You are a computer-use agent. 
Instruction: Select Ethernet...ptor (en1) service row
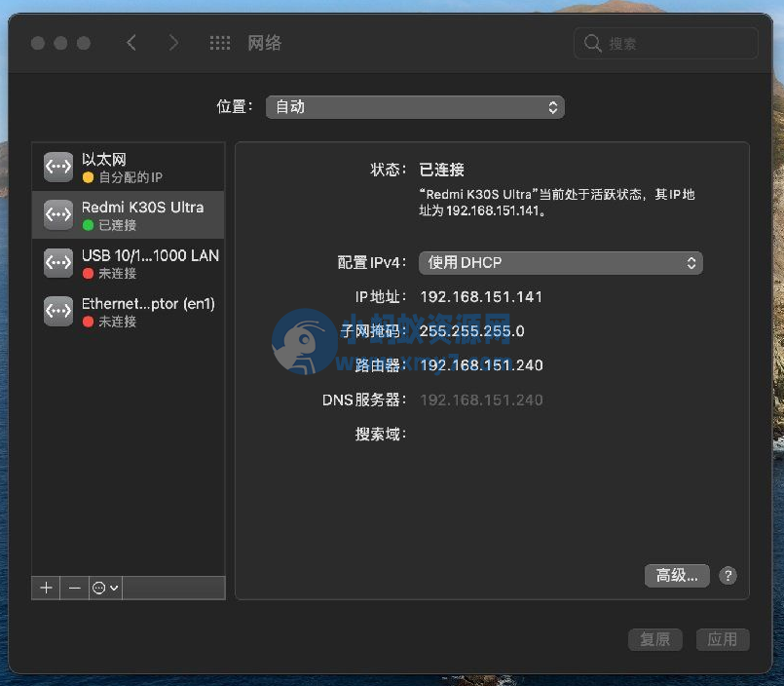point(128,311)
